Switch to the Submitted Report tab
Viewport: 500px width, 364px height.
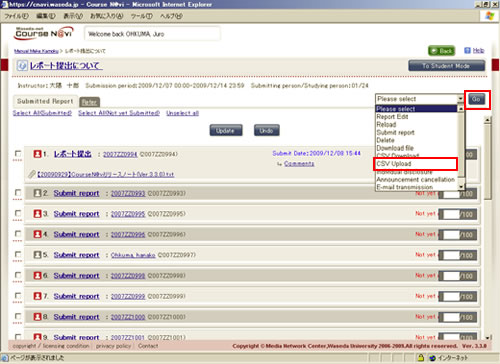pos(45,101)
